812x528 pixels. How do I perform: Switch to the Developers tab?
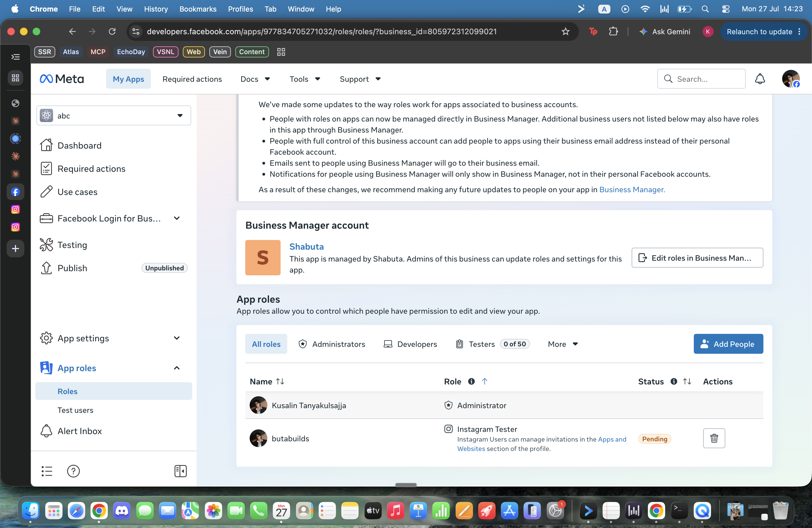410,344
